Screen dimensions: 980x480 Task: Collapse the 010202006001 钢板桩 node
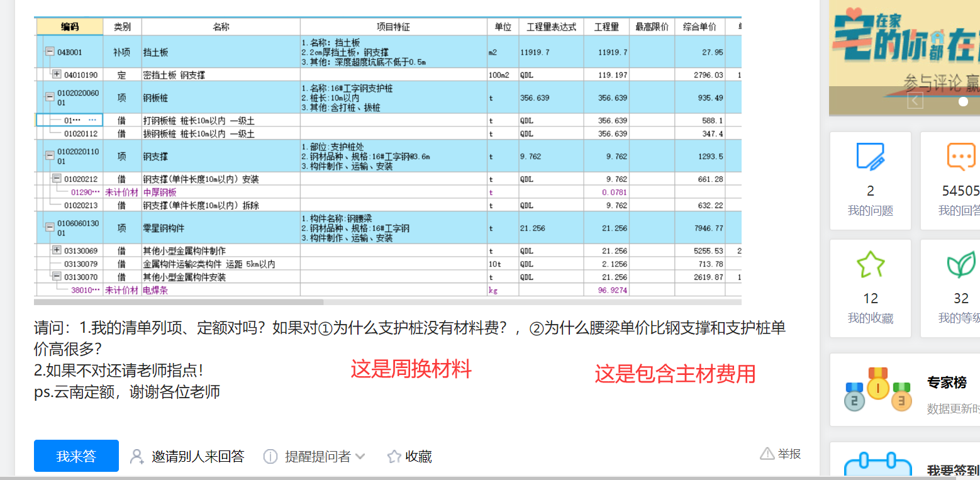pyautogui.click(x=50, y=97)
